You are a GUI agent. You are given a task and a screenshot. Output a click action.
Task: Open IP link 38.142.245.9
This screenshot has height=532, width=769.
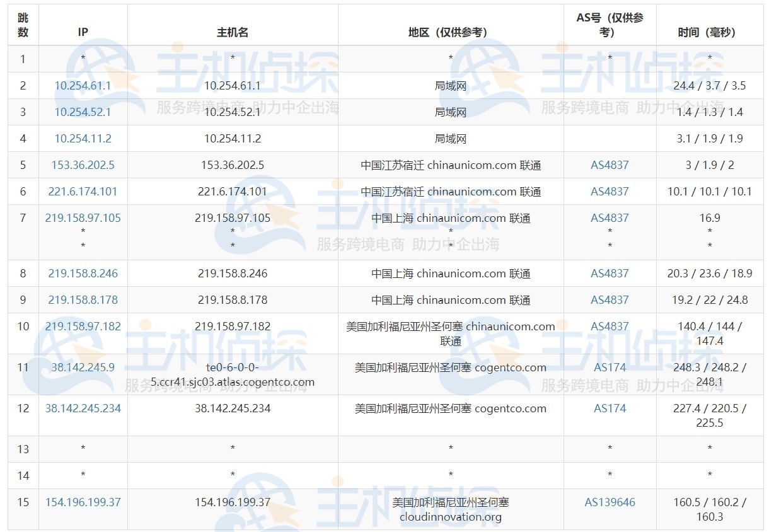tap(83, 367)
